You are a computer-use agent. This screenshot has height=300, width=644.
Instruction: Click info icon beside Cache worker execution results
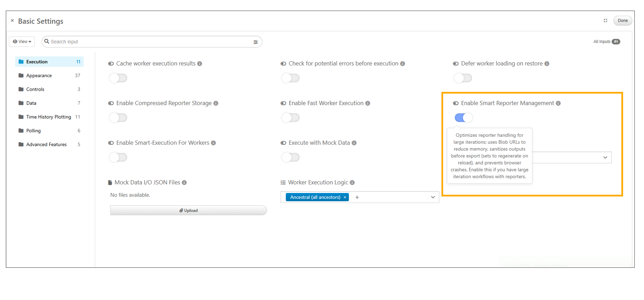(199, 64)
